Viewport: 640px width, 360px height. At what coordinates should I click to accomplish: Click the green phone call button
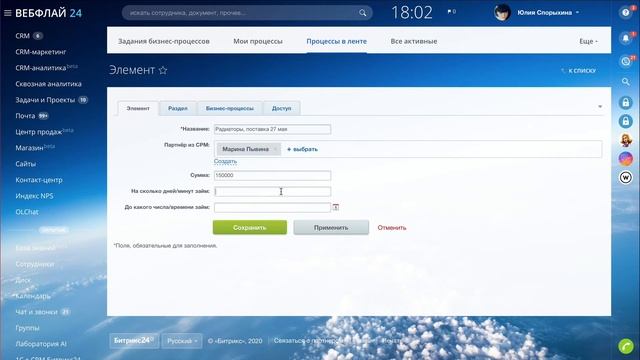(625, 346)
